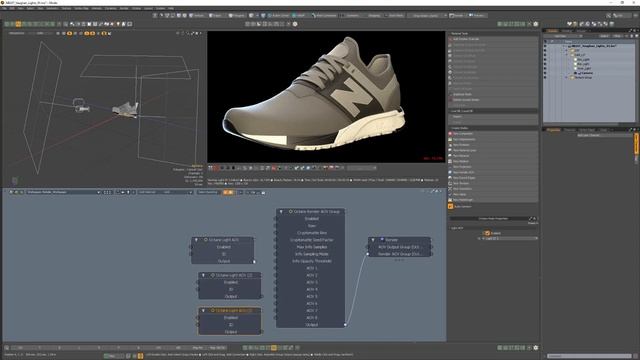Click Info Opacity Threshold on AOV Group node
This screenshot has width=640, height=360.
[x=312, y=261]
